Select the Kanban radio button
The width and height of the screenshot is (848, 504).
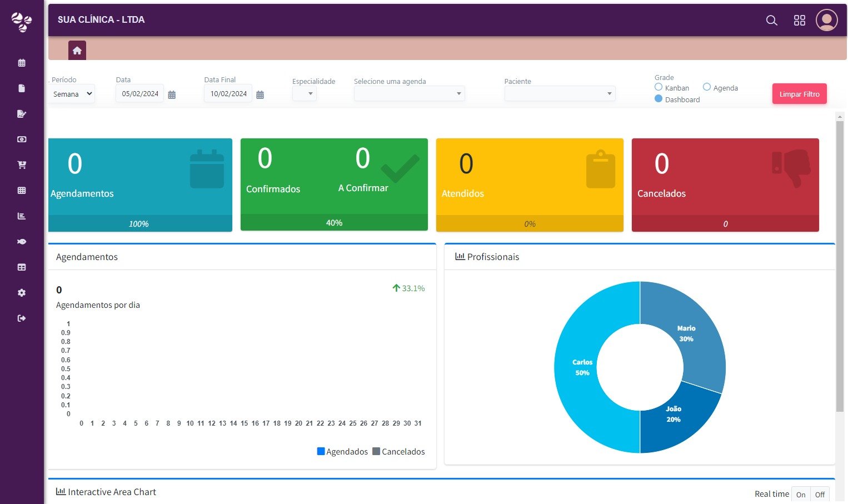(x=659, y=87)
